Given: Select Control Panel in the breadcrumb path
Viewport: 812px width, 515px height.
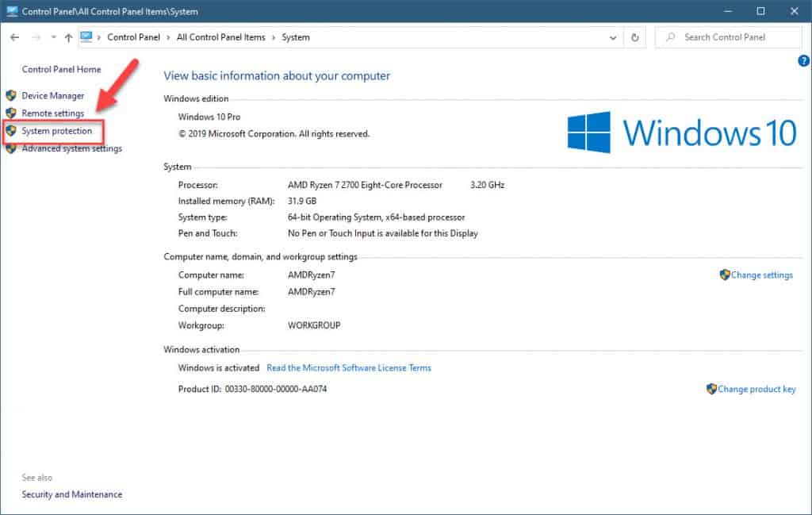Looking at the screenshot, I should [x=133, y=37].
